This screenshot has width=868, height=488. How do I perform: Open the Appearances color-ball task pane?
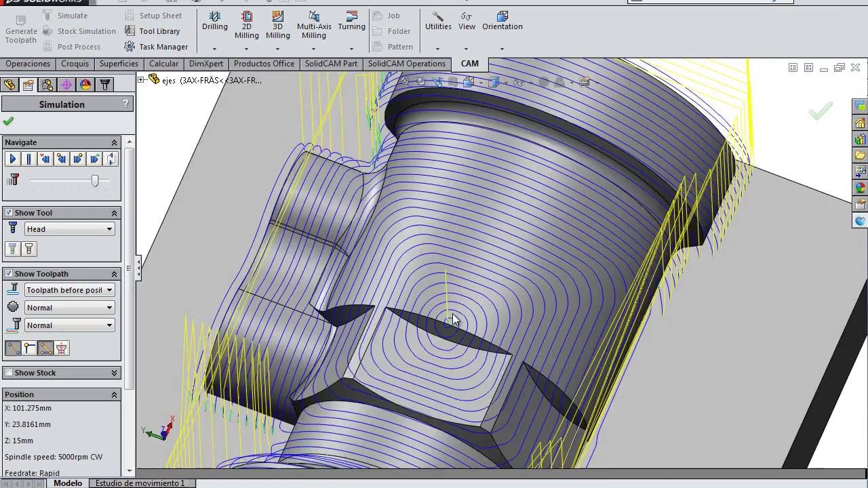click(x=861, y=188)
